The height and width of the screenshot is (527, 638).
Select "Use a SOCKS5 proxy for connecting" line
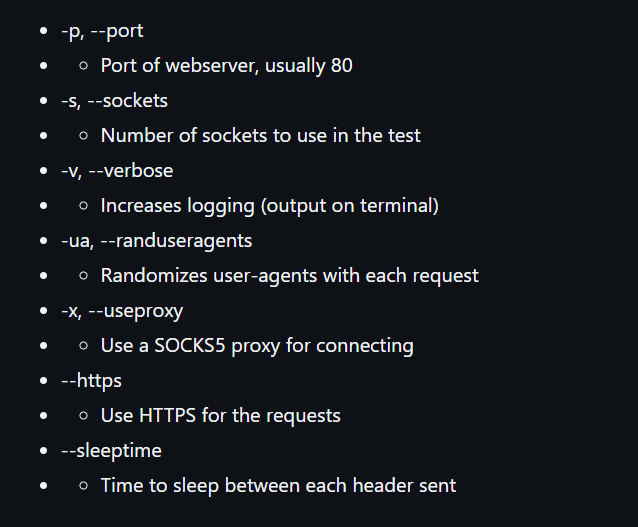coord(257,346)
